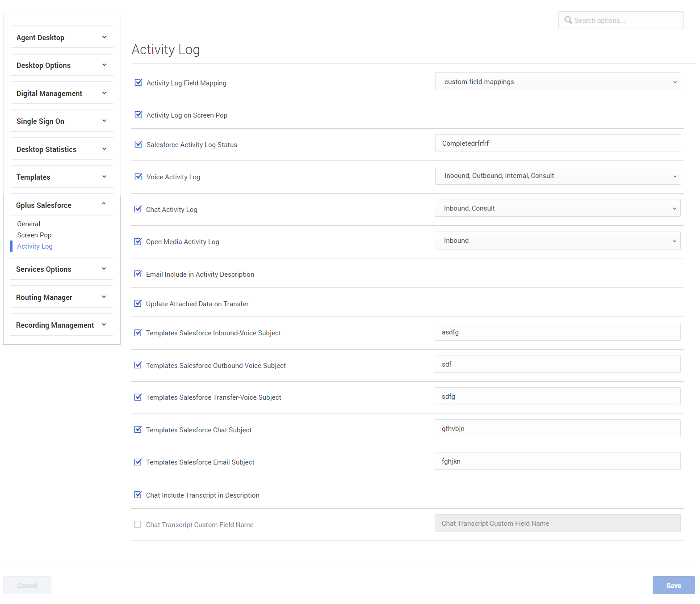Click the Save button
The image size is (700, 604).
(x=673, y=585)
